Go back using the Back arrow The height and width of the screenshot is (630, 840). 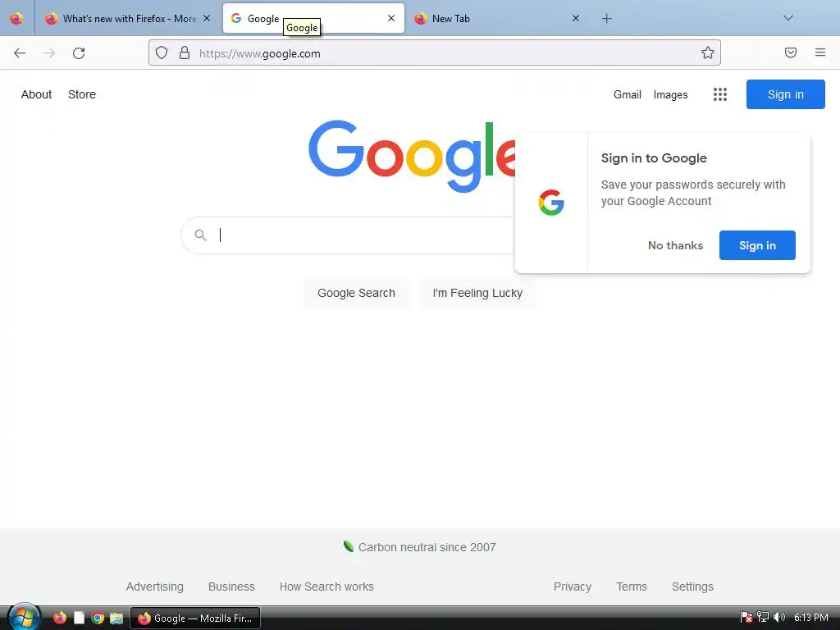click(x=20, y=53)
